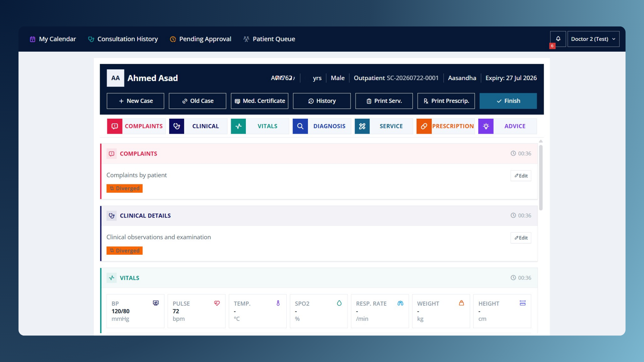The height and width of the screenshot is (362, 644).
Task: Click the clinical details stethoscope header icon
Action: (112, 216)
